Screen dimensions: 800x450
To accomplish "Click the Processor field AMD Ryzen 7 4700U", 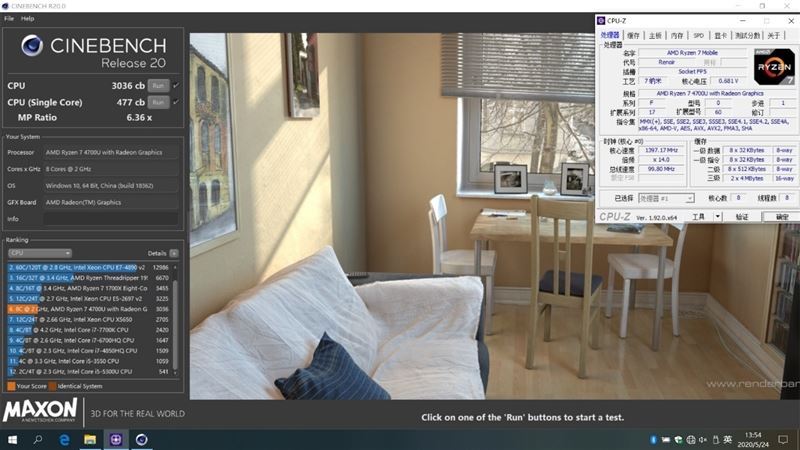I will 111,152.
